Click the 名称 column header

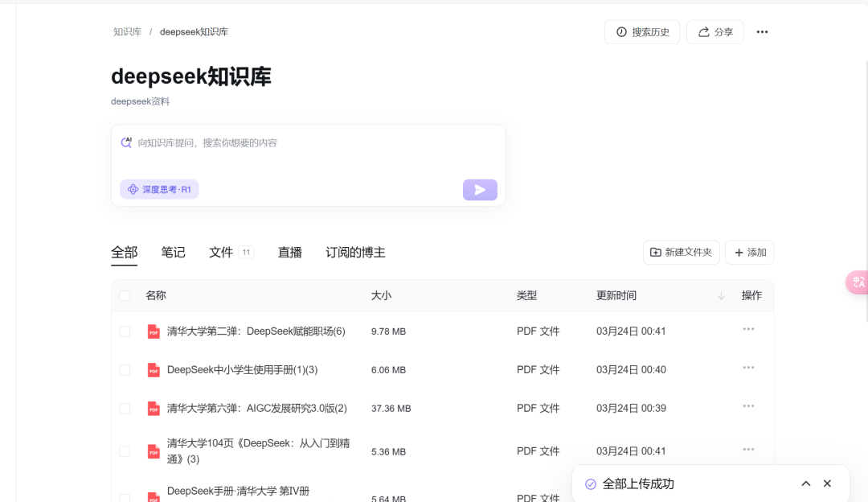click(156, 295)
